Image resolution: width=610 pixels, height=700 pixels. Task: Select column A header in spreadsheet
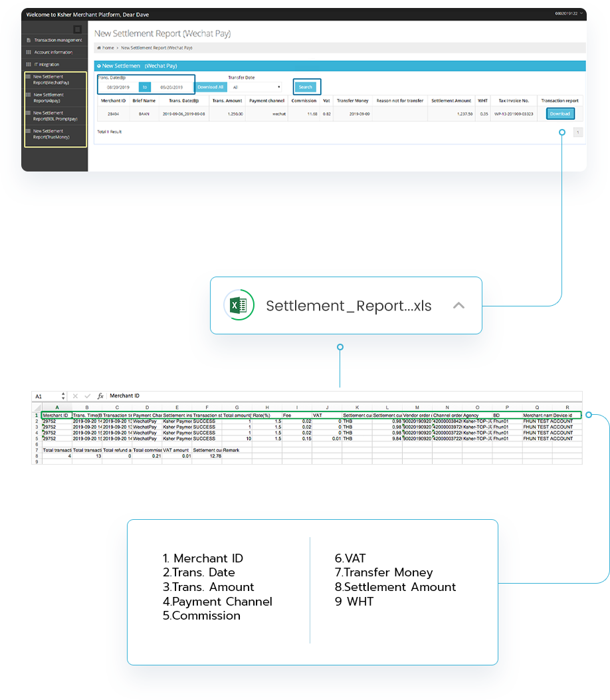point(56,408)
